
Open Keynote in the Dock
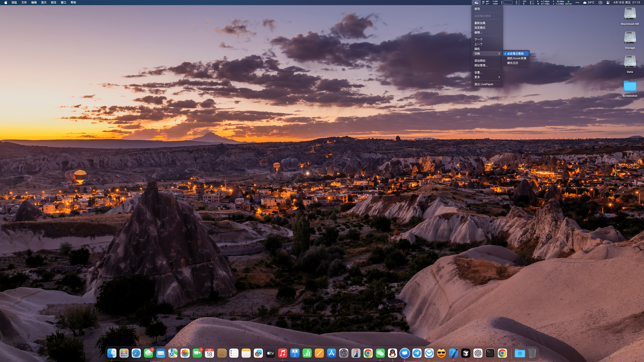[295, 353]
